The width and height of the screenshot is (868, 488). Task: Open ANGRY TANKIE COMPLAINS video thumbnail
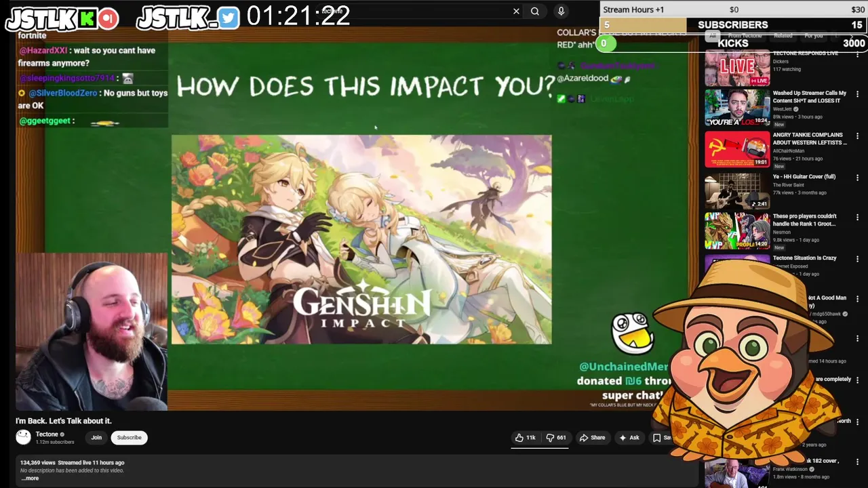[737, 150]
